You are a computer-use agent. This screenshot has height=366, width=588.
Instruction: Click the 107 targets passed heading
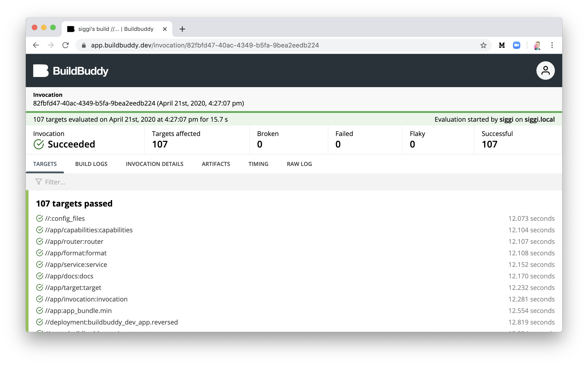74,204
